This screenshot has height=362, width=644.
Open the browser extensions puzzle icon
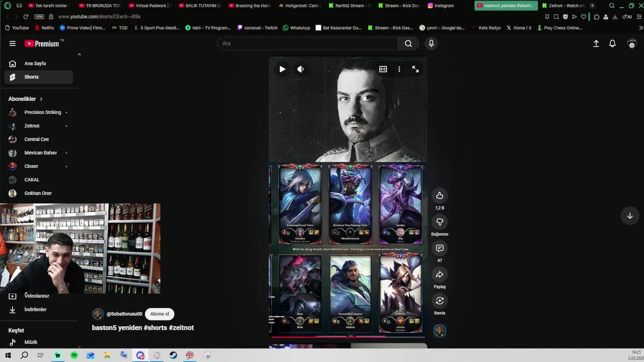click(597, 17)
